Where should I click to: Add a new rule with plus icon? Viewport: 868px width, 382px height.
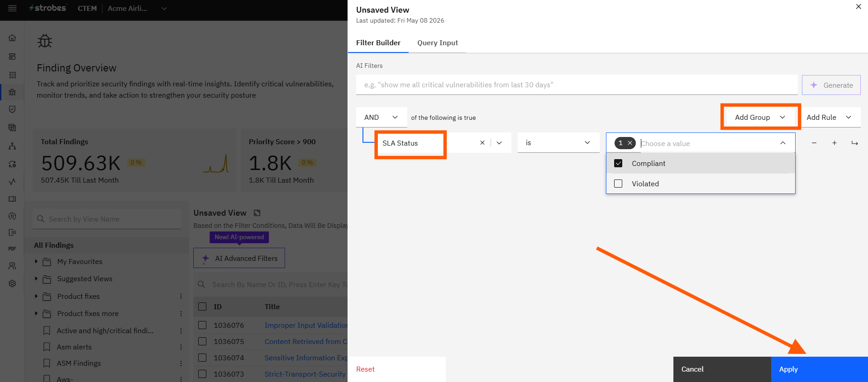[x=835, y=143]
